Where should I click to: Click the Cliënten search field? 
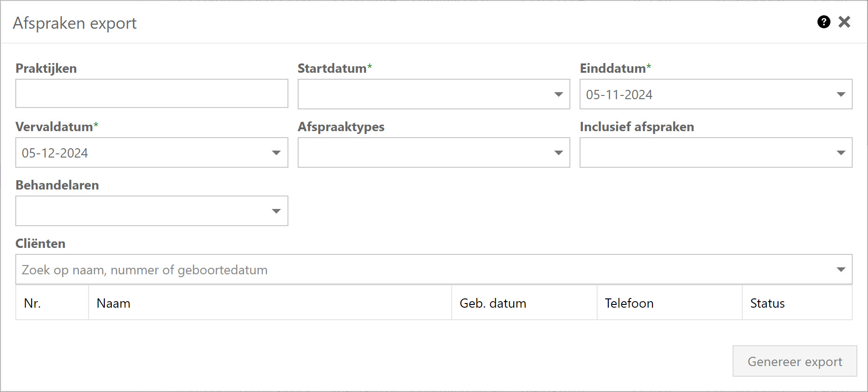[417, 270]
